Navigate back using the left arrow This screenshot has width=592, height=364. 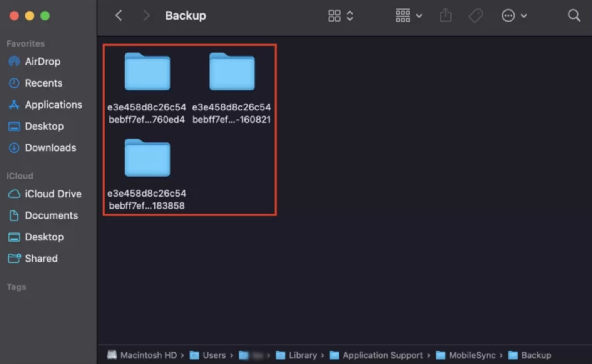click(119, 15)
